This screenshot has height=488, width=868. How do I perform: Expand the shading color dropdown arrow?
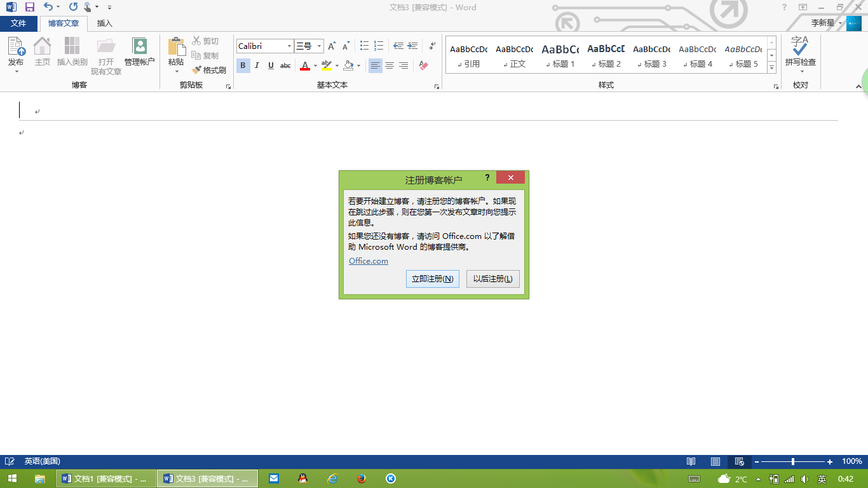(x=358, y=65)
